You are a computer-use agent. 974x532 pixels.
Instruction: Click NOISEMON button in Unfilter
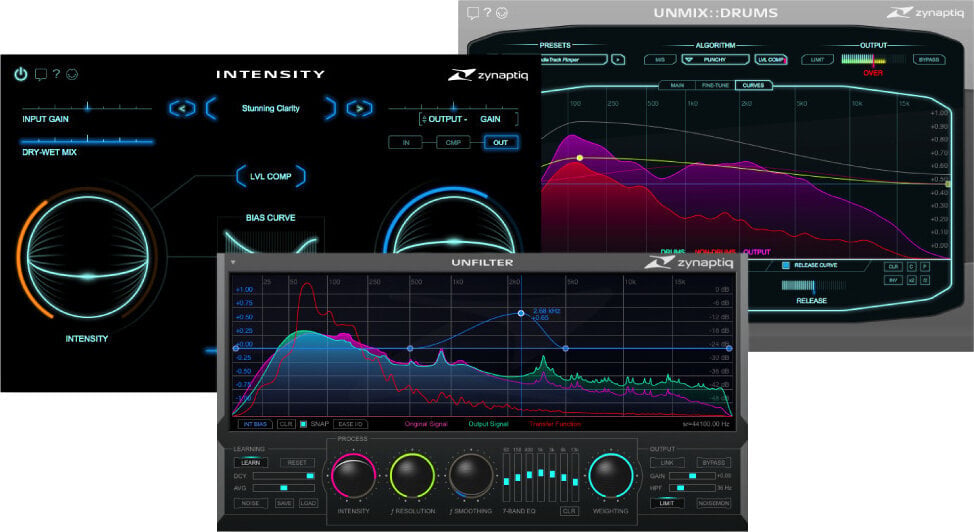(713, 503)
